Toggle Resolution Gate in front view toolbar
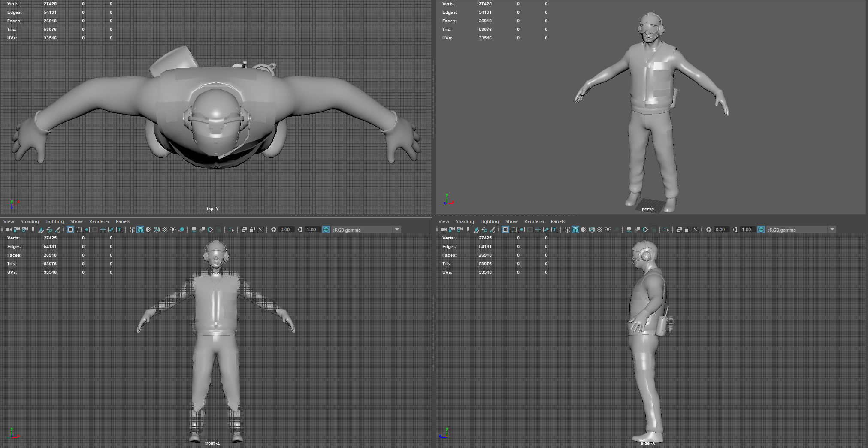Image resolution: width=868 pixels, height=448 pixels. click(87, 230)
